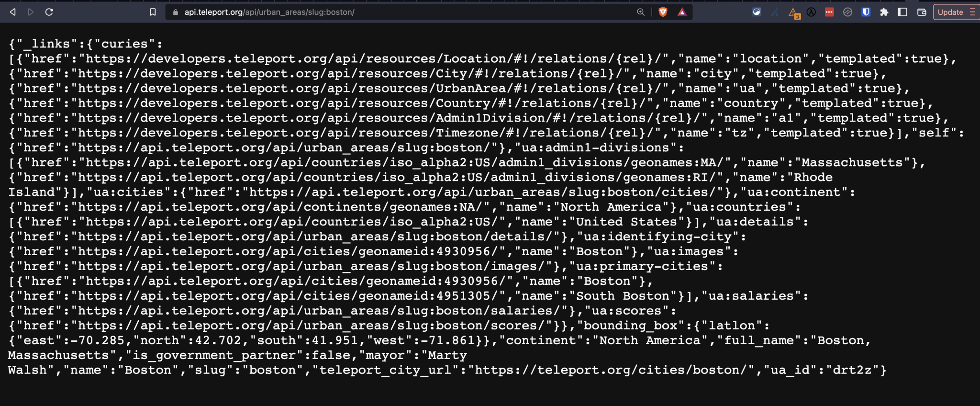Bookmark this page with the bookmark icon
The width and height of the screenshot is (980, 406).
pyautogui.click(x=153, y=12)
